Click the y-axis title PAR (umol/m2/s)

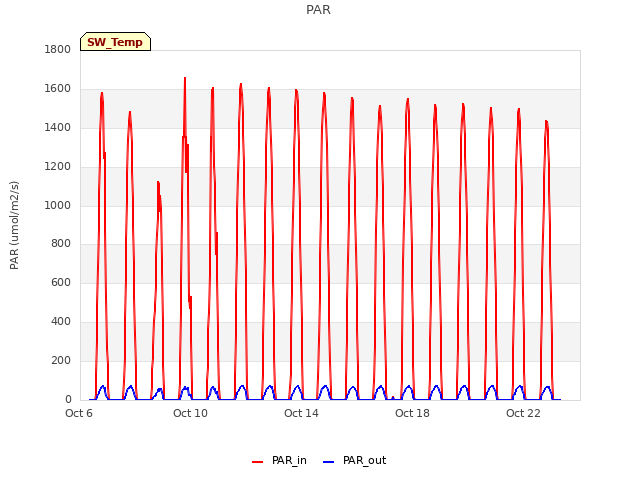[x=14, y=225]
